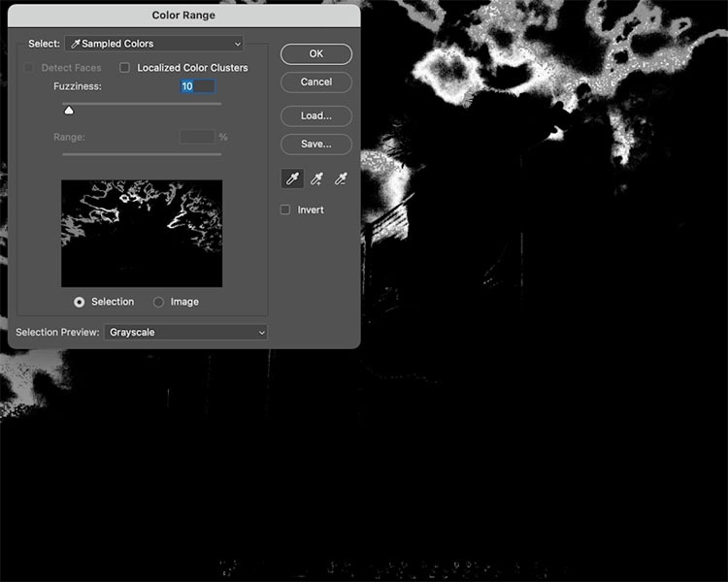Enable Localized Color Clusters checkbox

click(124, 68)
